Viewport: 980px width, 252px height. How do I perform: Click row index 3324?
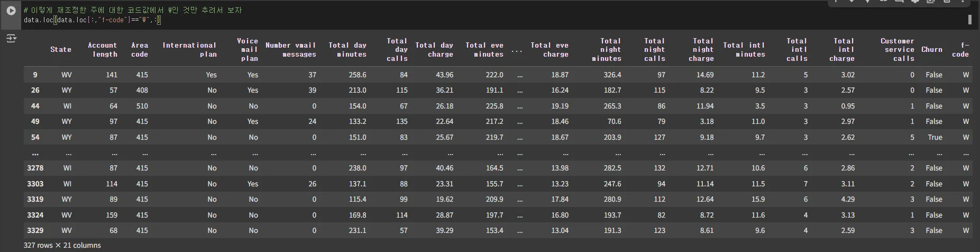[x=35, y=215]
